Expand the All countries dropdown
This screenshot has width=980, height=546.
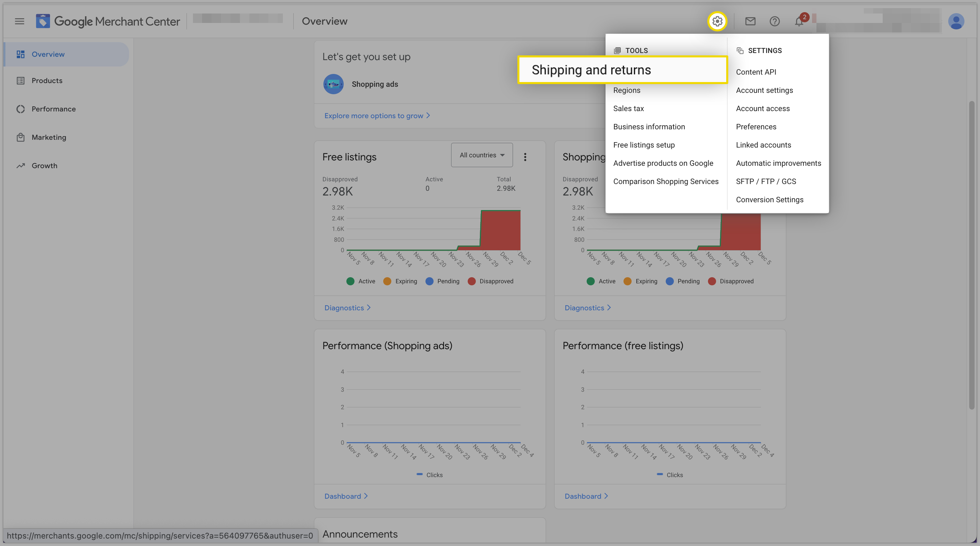(x=482, y=155)
